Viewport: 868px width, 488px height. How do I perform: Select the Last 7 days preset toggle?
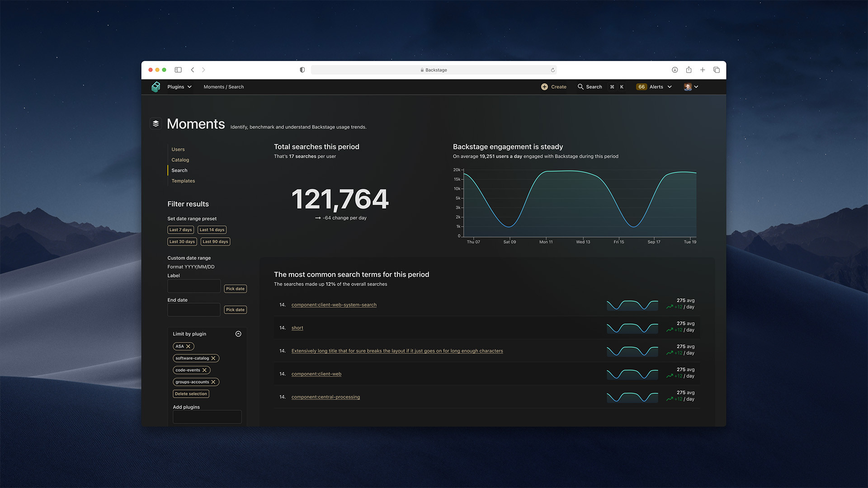(181, 230)
